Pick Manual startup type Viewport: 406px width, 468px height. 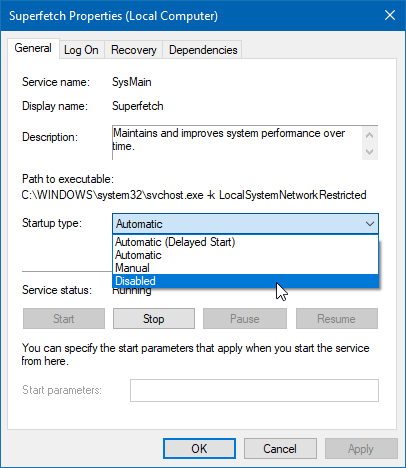[x=245, y=268]
